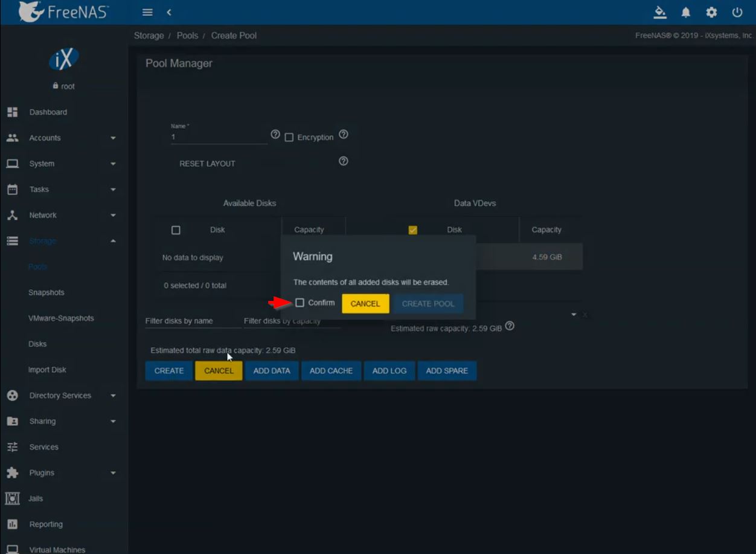This screenshot has width=756, height=554.
Task: Expand the Directory Services menu
Action: 60,396
